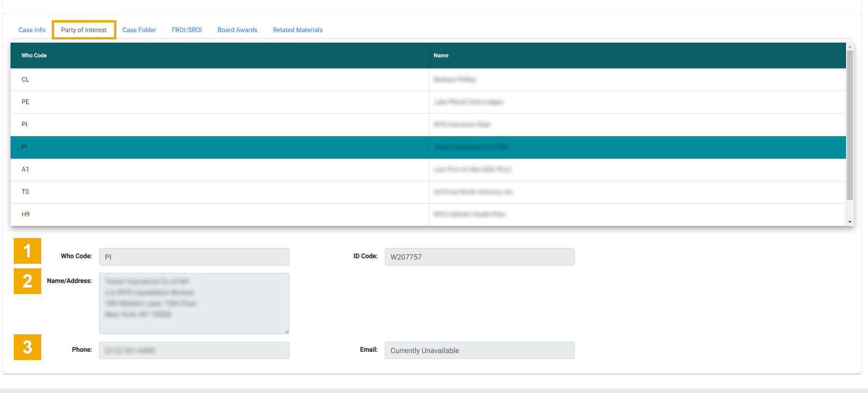
Task: Click the Name column header
Action: pos(441,55)
